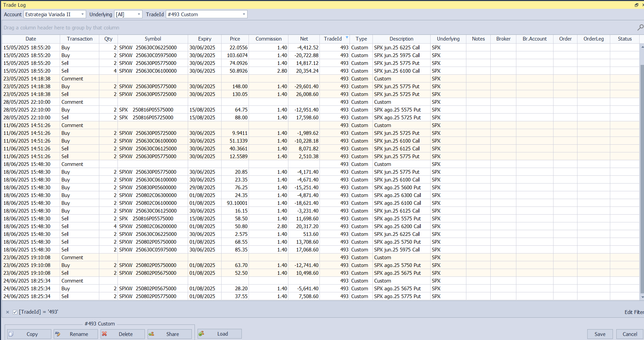Select the Comment row dated 11/06/2025 14:51:26

(321, 125)
